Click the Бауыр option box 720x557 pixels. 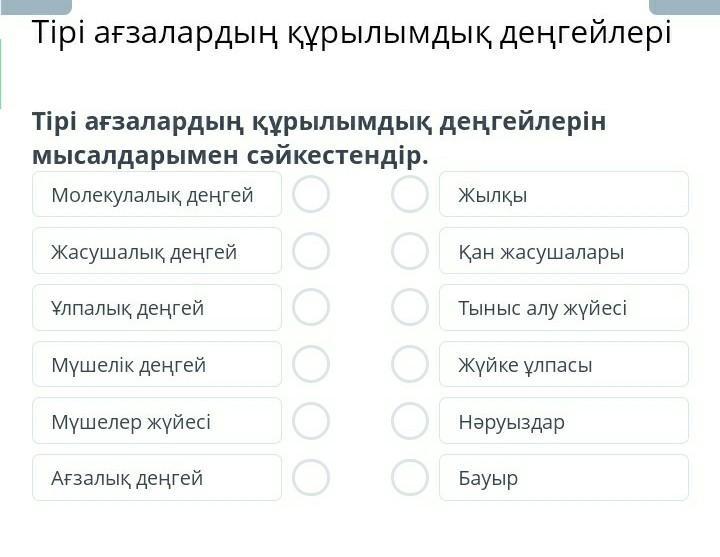[x=563, y=477]
